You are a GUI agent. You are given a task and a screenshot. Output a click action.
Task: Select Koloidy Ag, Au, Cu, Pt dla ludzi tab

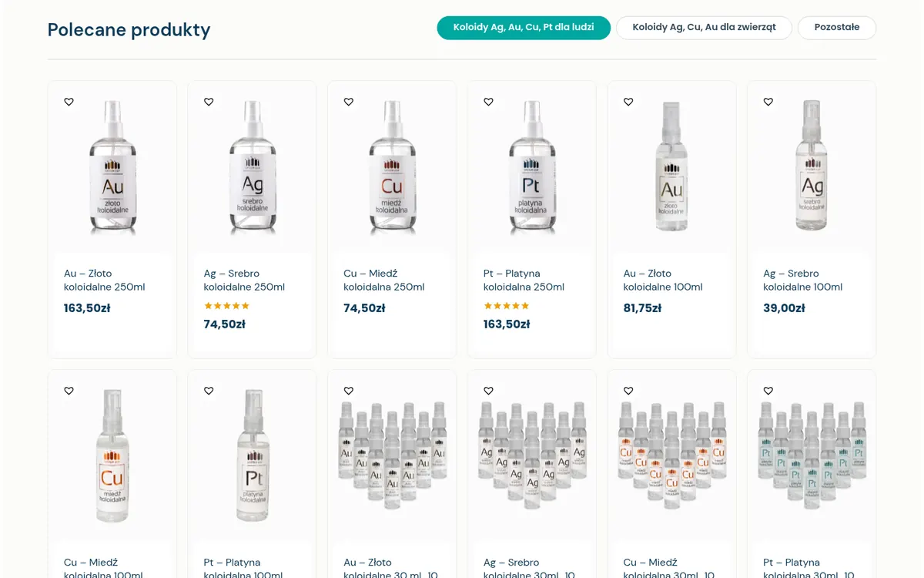[x=524, y=28]
